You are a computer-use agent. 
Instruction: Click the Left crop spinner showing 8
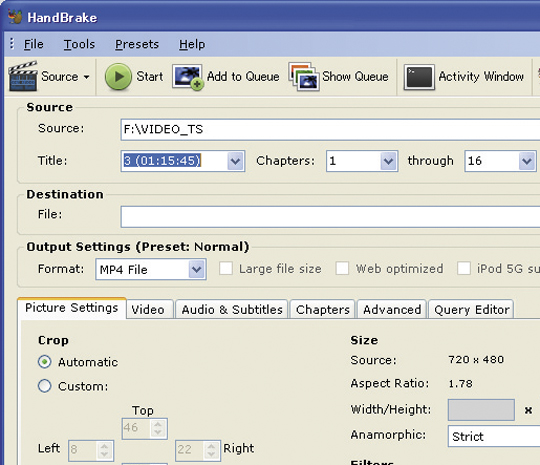91,450
